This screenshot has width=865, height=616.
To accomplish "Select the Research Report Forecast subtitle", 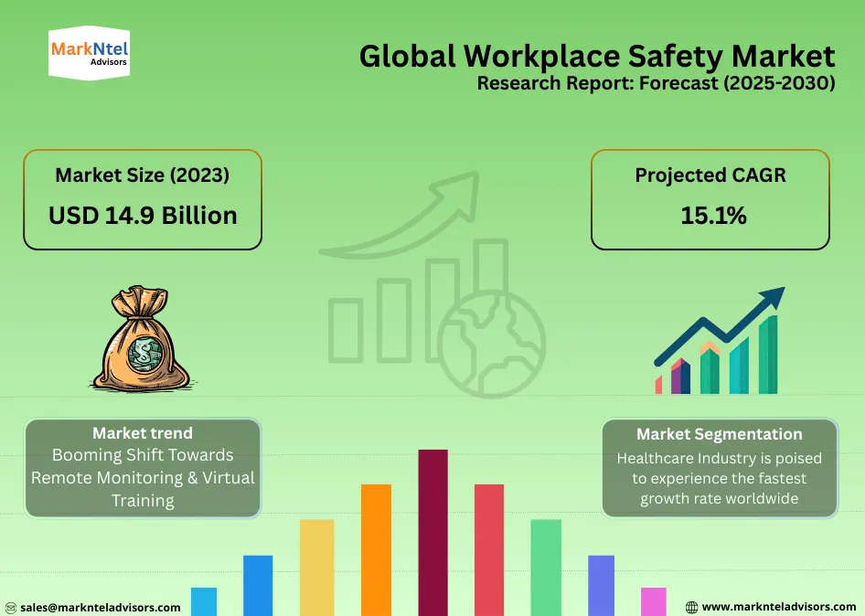I will (x=656, y=83).
